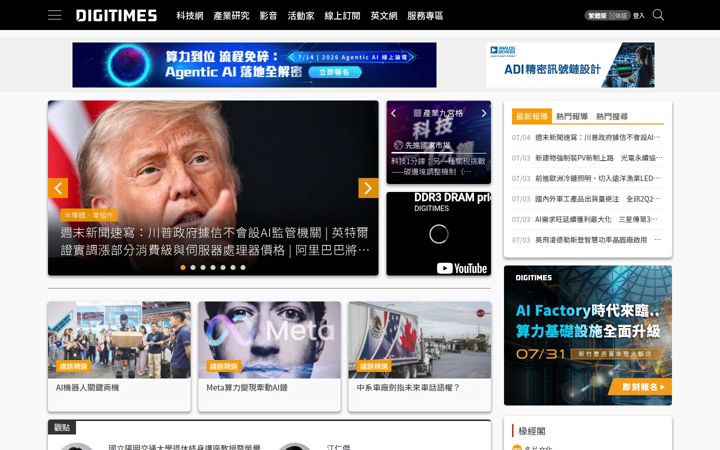The image size is (720, 450).
Task: Play the DDR3 DRAM YouTube video
Action: (x=439, y=234)
